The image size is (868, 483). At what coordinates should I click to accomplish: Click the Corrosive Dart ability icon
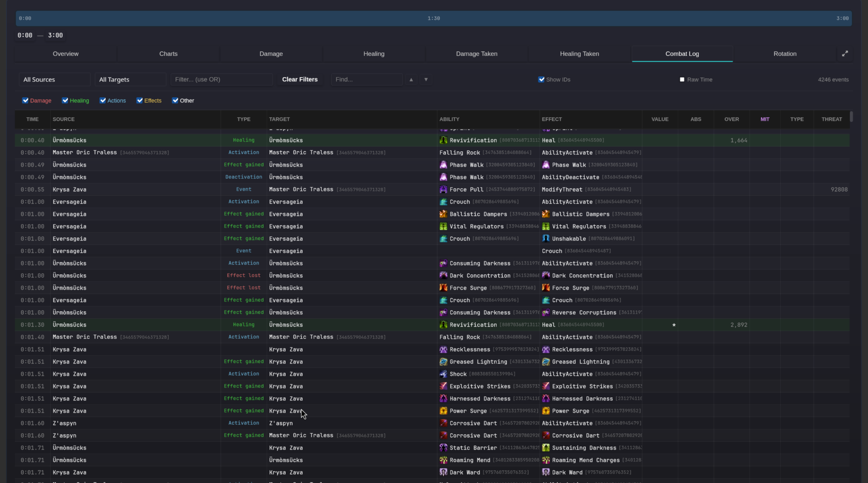[443, 423]
